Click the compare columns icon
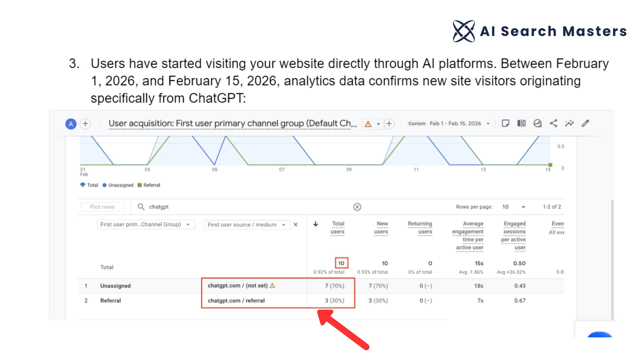Image resolution: width=644 pixels, height=362 pixels. 521,123
